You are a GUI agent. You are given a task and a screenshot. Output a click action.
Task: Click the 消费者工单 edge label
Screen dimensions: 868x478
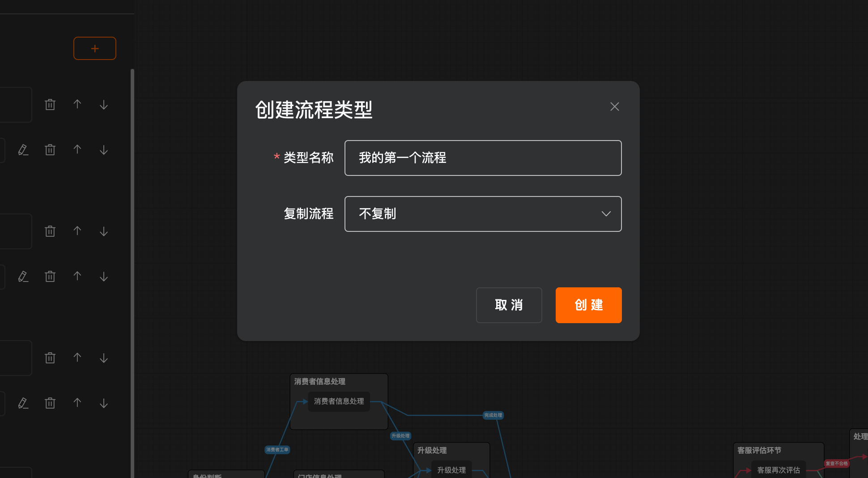click(277, 450)
